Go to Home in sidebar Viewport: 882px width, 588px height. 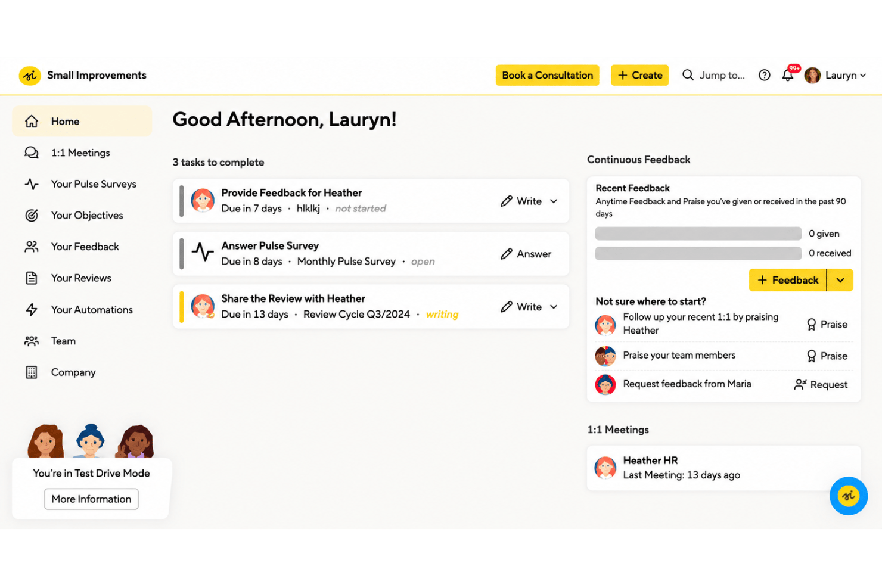click(82, 122)
